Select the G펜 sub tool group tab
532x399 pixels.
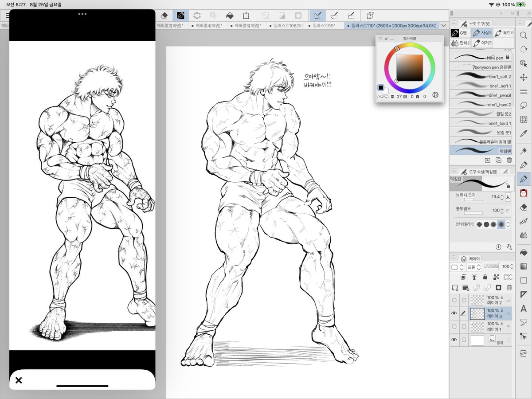pos(459,33)
